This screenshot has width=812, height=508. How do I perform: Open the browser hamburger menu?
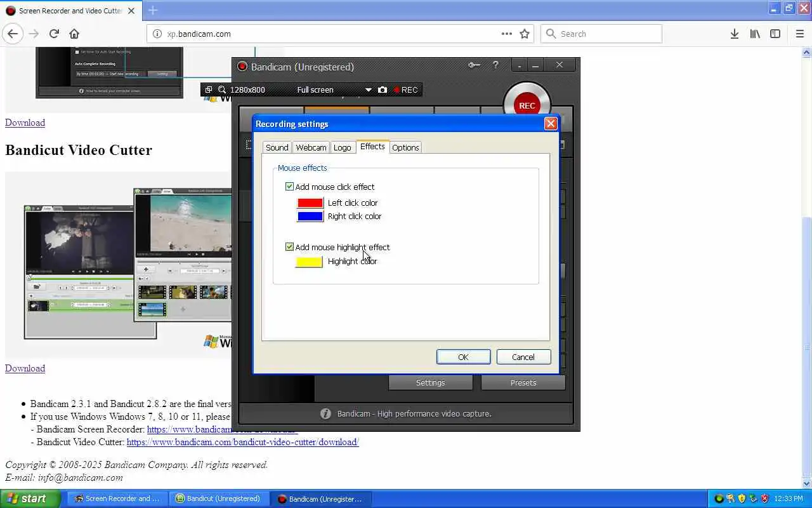pyautogui.click(x=800, y=34)
